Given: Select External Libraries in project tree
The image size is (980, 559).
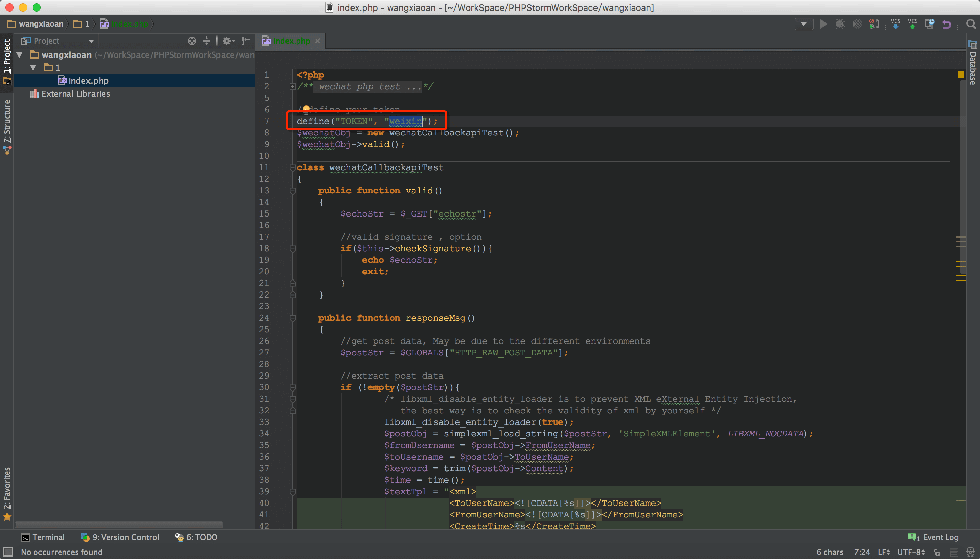Looking at the screenshot, I should click(70, 94).
